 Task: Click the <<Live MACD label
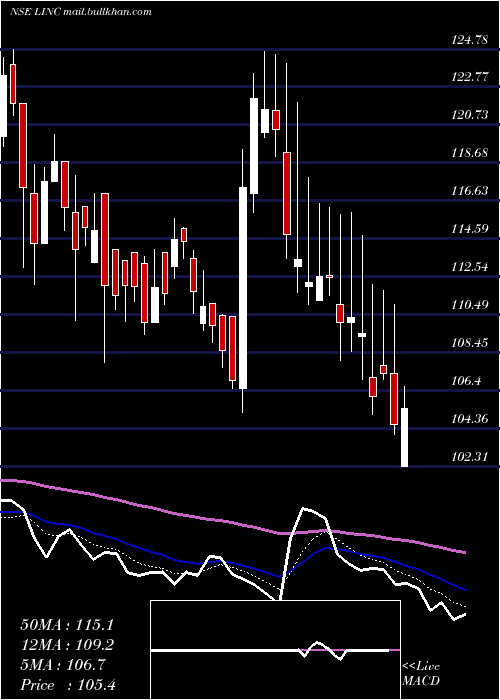[421, 674]
